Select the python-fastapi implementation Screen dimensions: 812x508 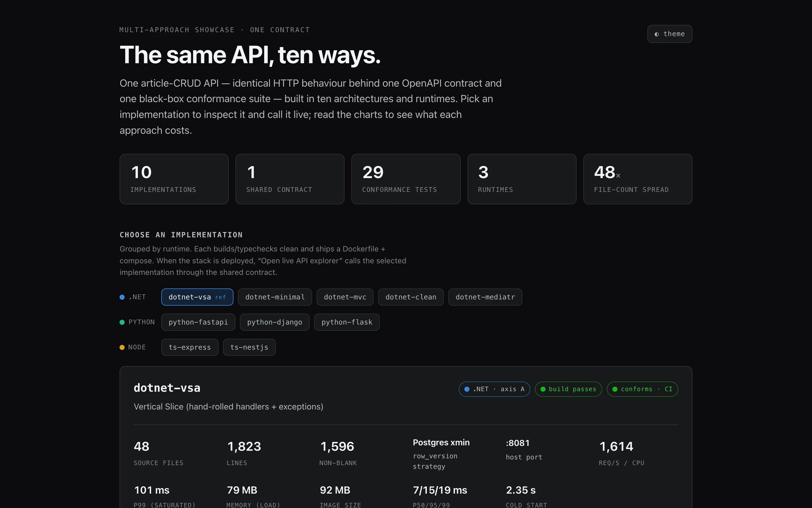point(198,322)
